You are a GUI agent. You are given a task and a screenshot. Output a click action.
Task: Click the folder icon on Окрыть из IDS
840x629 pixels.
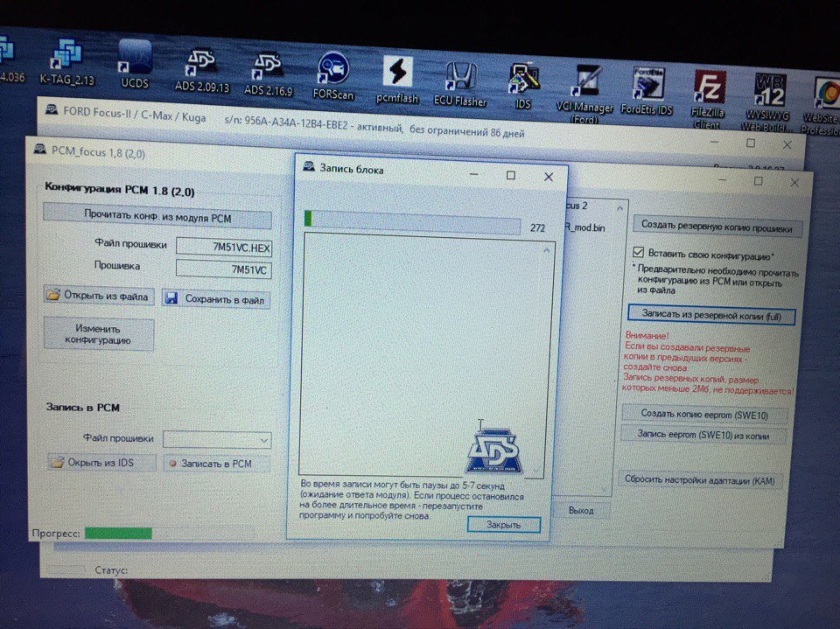click(x=57, y=462)
